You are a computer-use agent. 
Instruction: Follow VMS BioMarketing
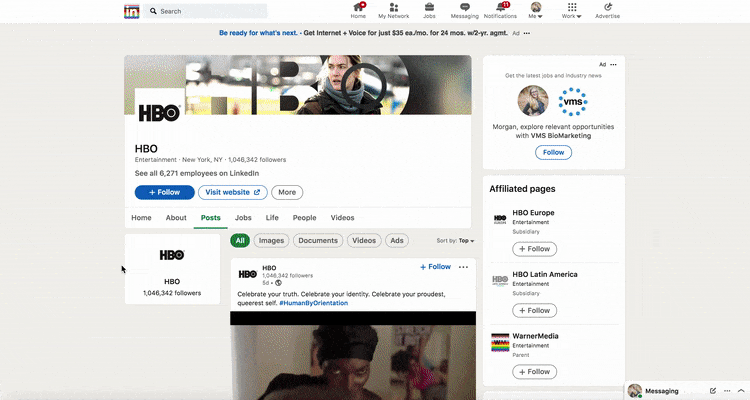(x=553, y=153)
